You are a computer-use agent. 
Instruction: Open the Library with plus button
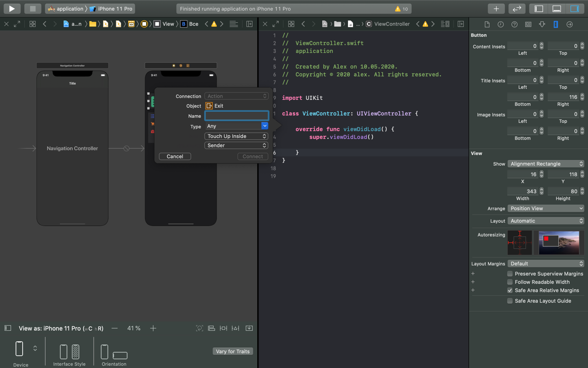[x=496, y=9]
